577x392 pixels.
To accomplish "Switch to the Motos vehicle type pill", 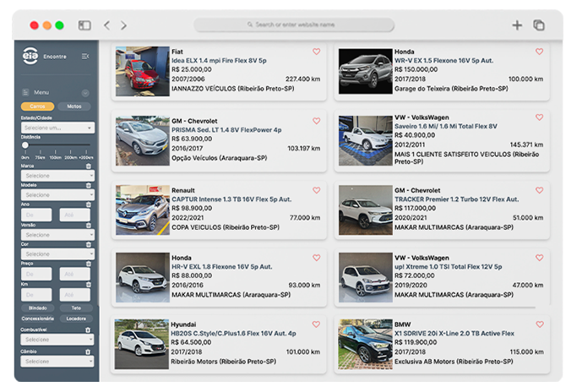I will 74,106.
